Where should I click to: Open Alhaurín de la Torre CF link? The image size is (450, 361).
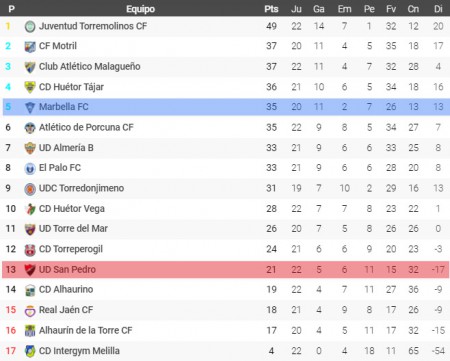coord(85,330)
